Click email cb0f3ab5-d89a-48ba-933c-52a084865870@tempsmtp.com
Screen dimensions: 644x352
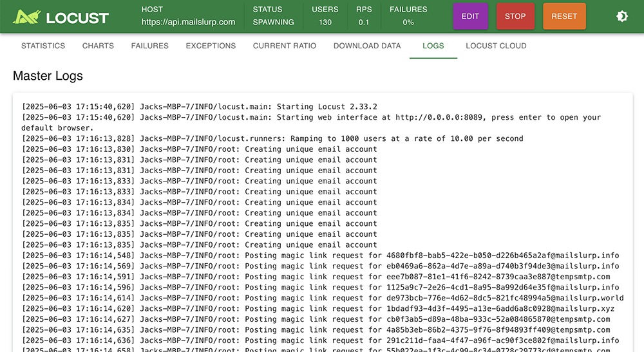[498, 320]
